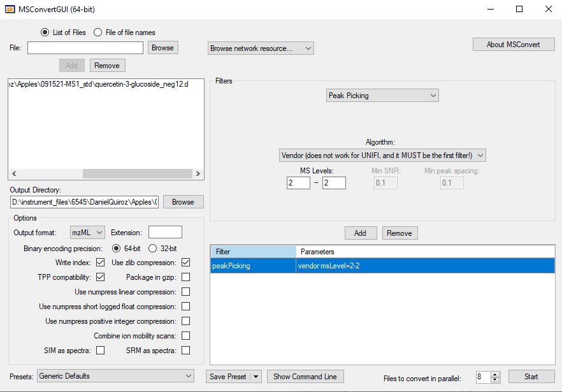Click the Save Preset button
562x392 pixels.
228,377
